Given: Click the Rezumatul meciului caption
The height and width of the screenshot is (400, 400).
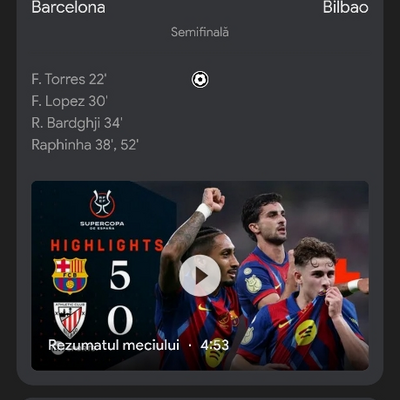Looking at the screenshot, I should [x=114, y=345].
